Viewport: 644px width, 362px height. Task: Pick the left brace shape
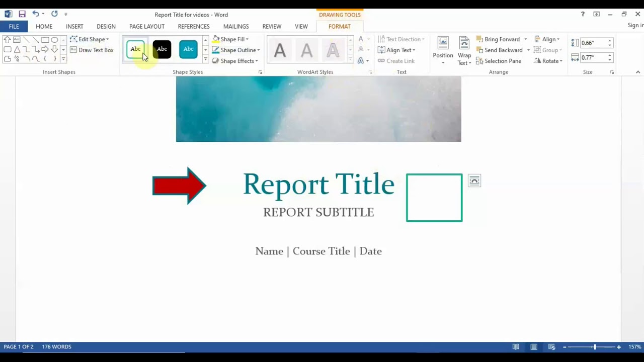tap(45, 59)
